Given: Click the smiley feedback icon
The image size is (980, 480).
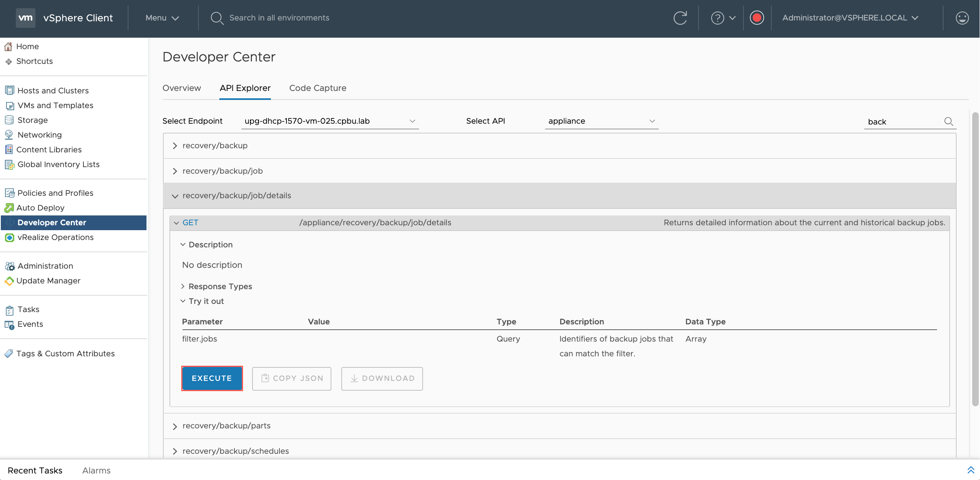Looking at the screenshot, I should pos(962,18).
